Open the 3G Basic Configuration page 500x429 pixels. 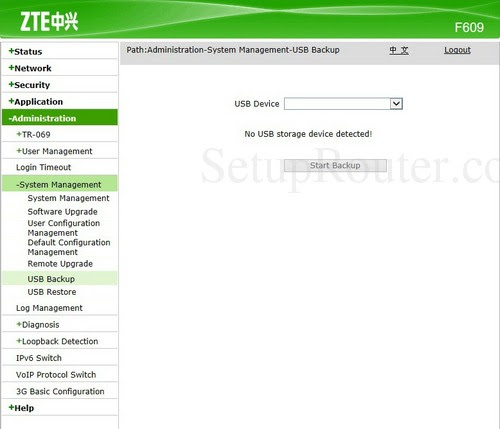60,391
